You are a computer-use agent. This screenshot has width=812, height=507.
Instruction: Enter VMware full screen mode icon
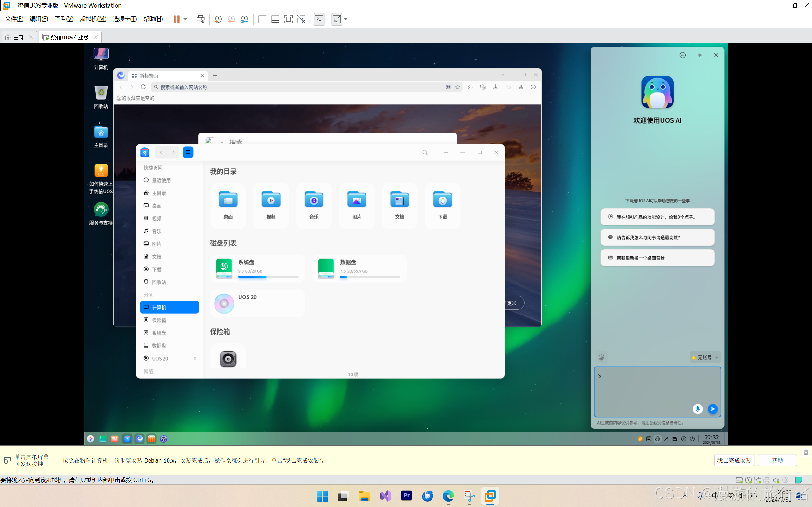click(288, 19)
